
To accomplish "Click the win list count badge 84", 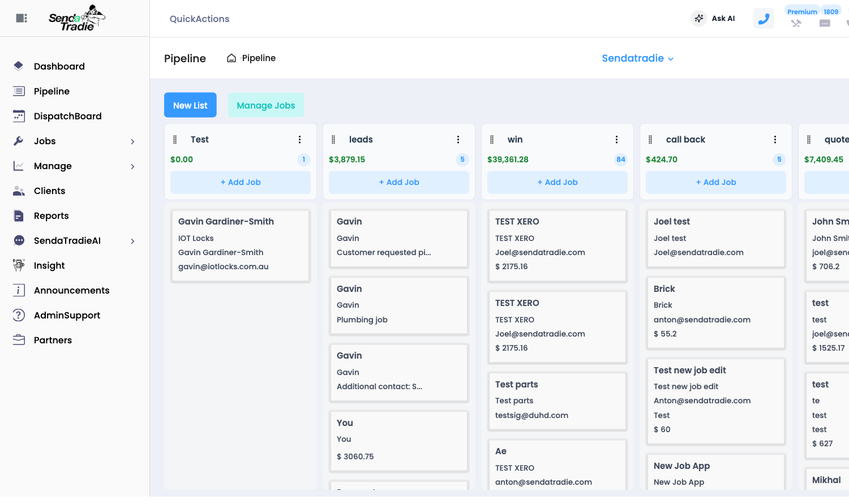I will pyautogui.click(x=621, y=160).
